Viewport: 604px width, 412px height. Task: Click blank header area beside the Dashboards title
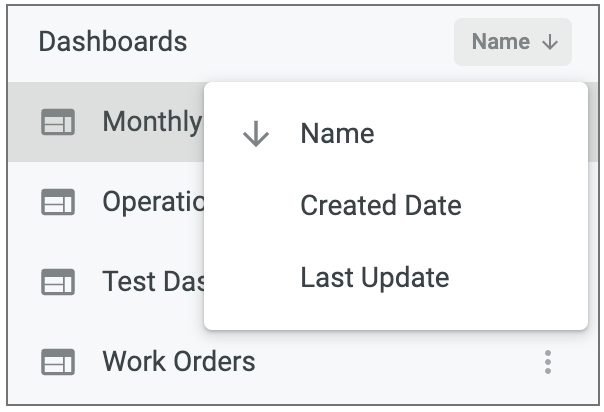(x=320, y=42)
